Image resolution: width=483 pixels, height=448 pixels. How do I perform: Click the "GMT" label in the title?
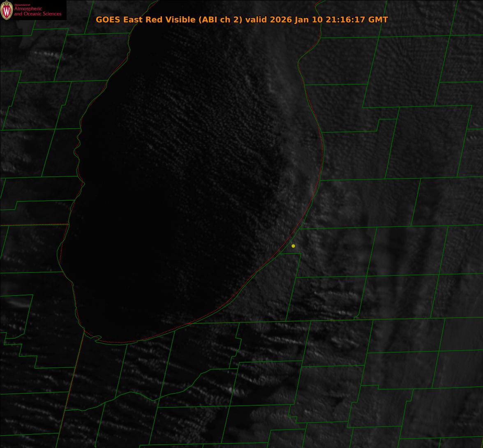click(378, 20)
